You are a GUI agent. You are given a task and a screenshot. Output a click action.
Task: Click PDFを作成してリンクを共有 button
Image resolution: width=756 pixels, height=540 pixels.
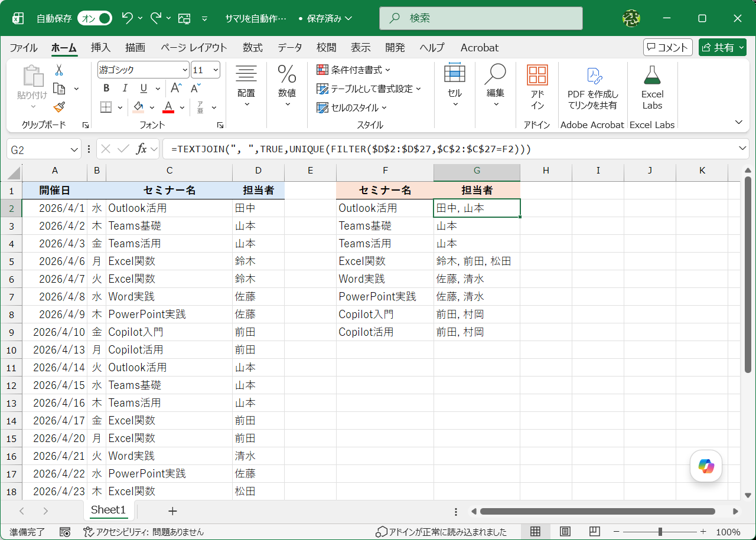pyautogui.click(x=593, y=87)
